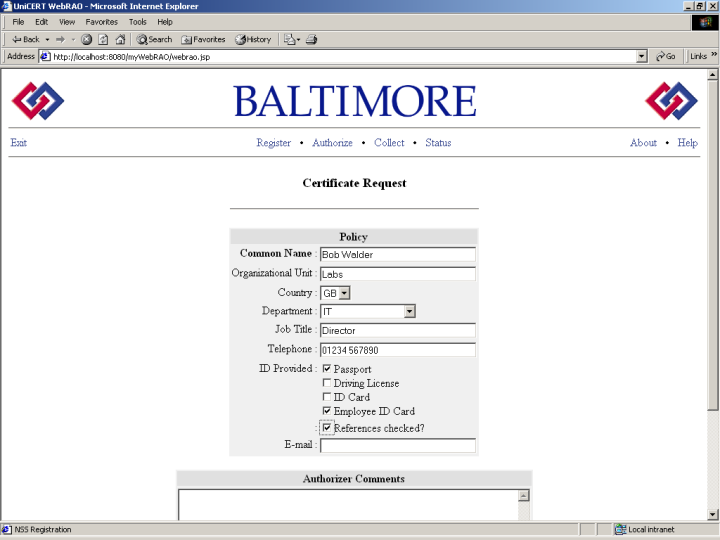Click the Baltimore logo at top left
Viewport: 720px width, 540px height.
point(38,101)
